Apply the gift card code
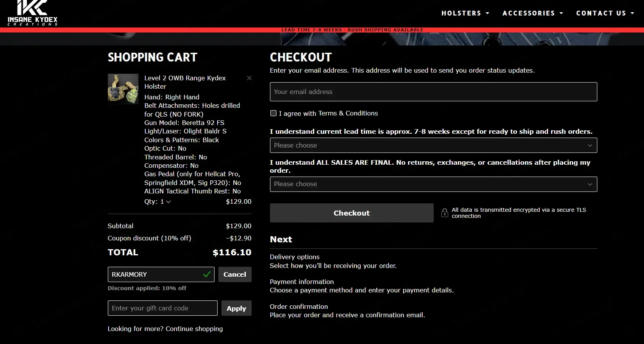644x344 pixels. click(236, 308)
